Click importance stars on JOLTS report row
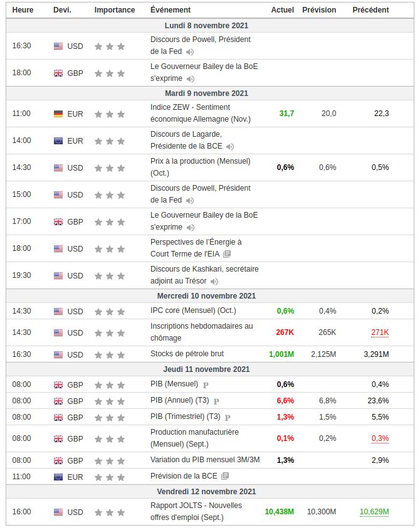420x530 pixels. (110, 512)
